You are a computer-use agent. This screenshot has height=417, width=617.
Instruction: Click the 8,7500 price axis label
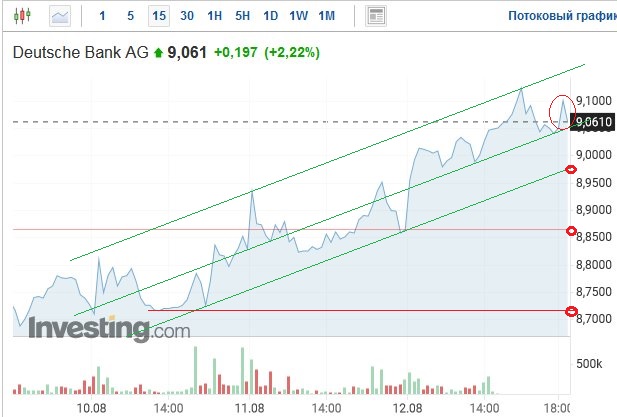click(594, 292)
